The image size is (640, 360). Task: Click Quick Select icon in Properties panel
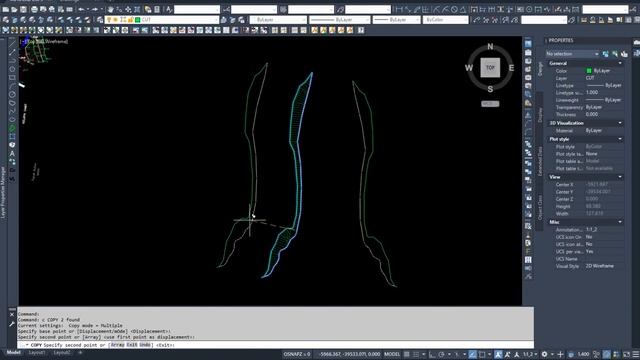(624, 54)
